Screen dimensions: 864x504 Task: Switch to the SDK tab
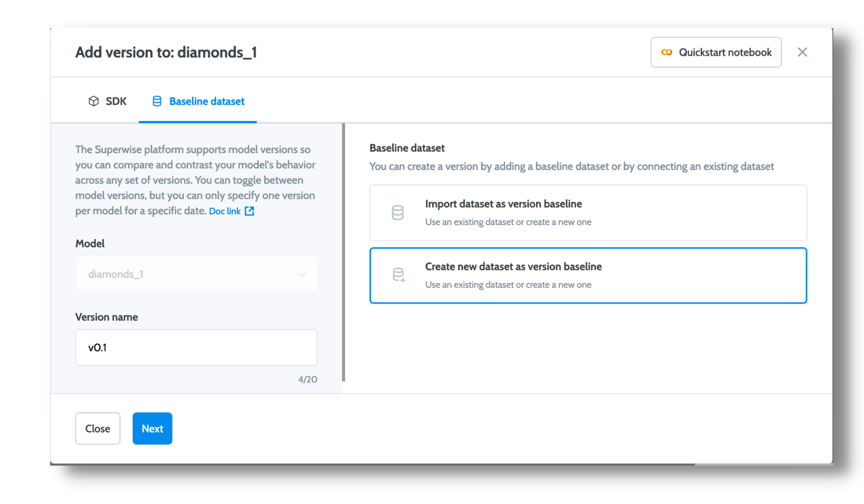tap(108, 101)
